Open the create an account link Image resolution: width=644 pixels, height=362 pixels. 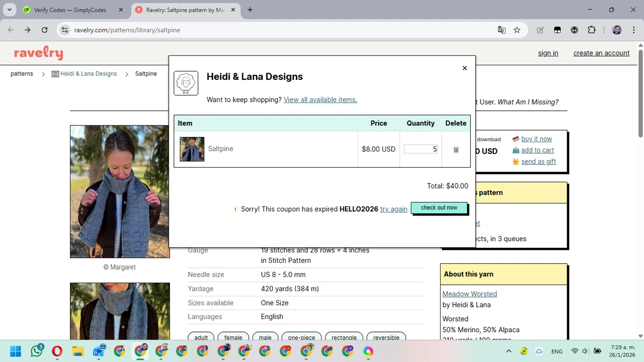(x=601, y=53)
